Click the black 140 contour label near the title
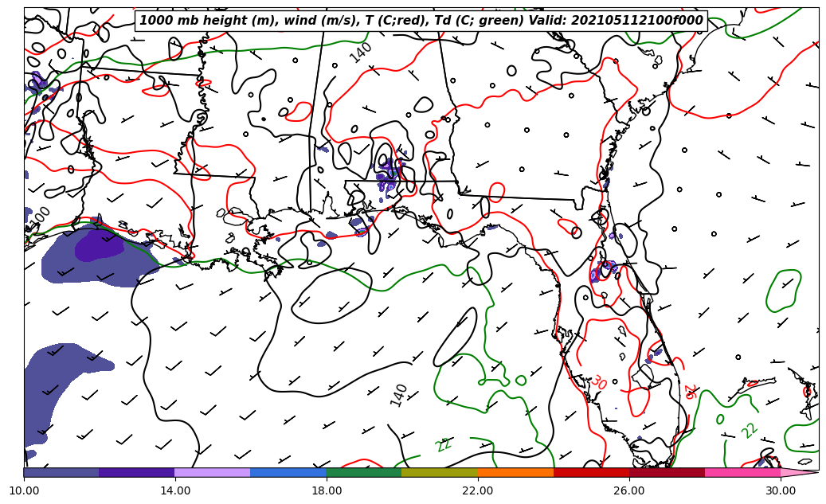The width and height of the screenshot is (826, 504). [361, 53]
